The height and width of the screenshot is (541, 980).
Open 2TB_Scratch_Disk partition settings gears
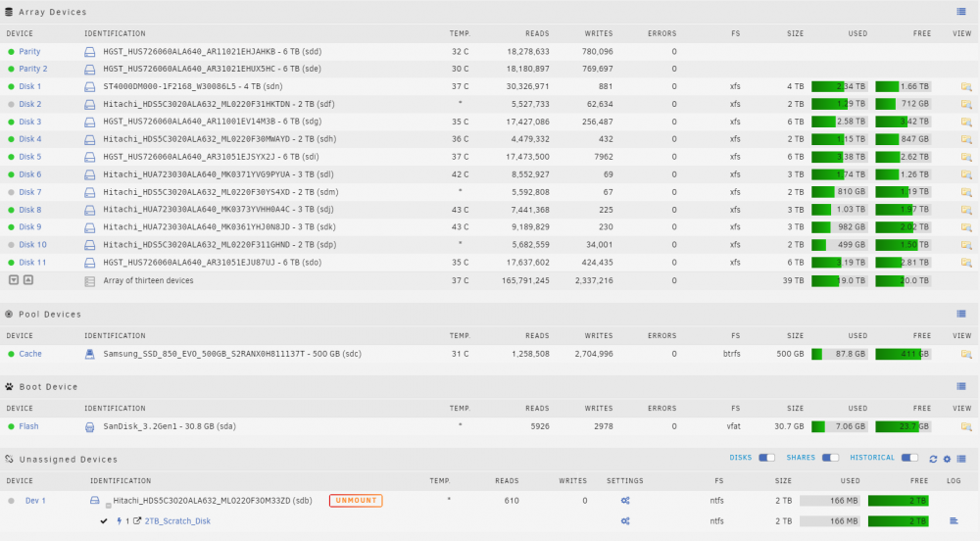tap(625, 521)
